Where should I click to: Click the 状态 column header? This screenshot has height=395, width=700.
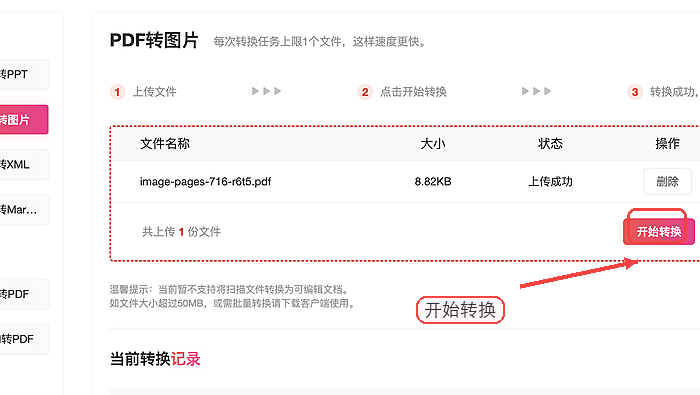pos(550,144)
